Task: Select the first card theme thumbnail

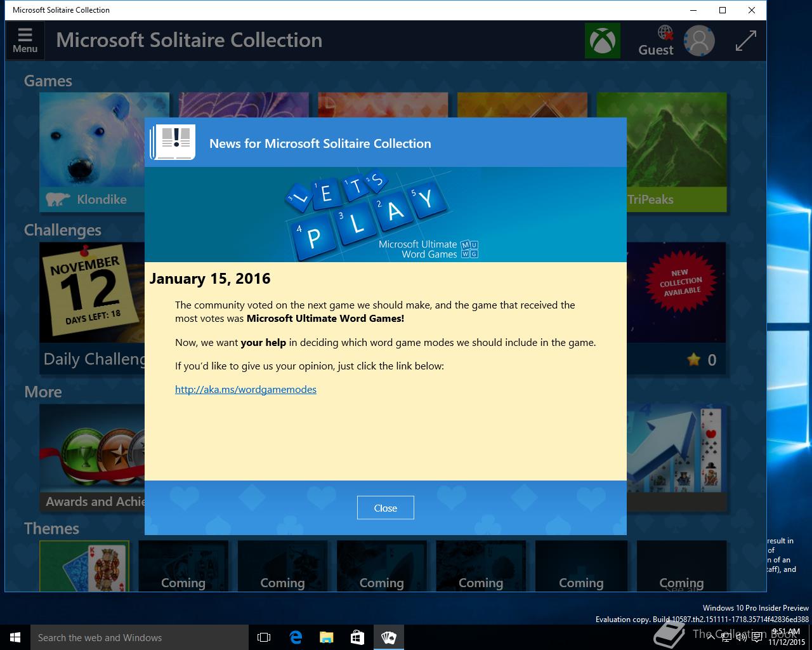Action: [84, 566]
